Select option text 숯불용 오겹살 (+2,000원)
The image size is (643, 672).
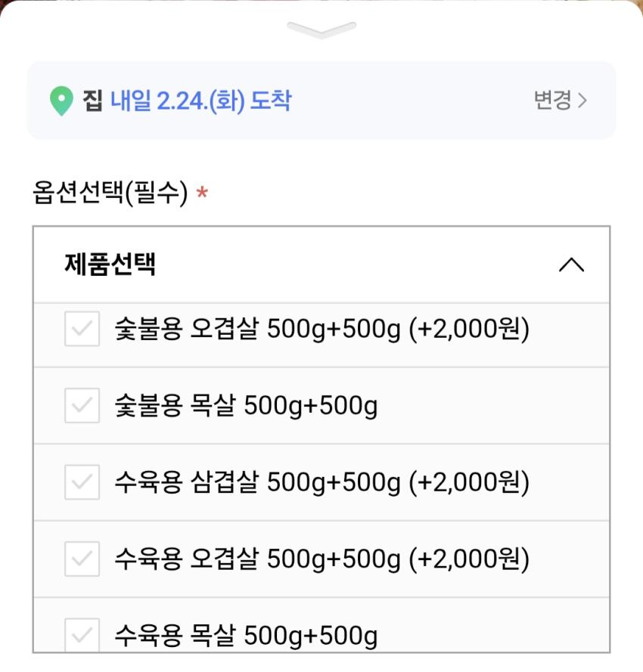321,330
